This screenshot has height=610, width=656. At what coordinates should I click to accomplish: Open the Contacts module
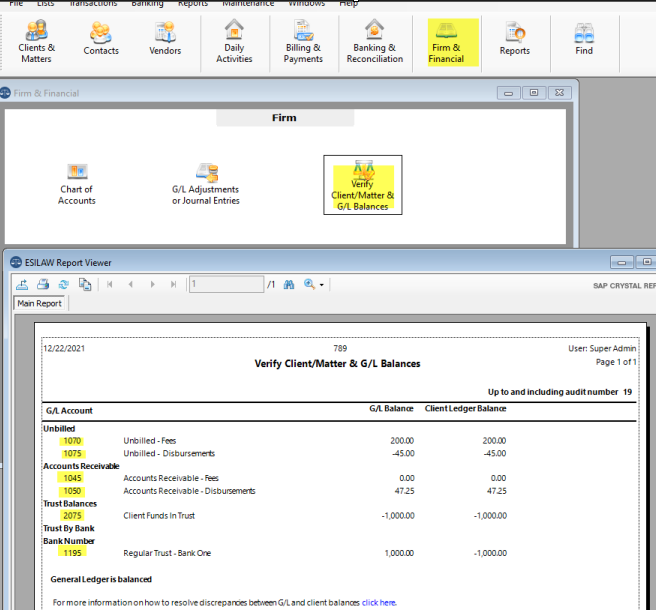pyautogui.click(x=101, y=38)
